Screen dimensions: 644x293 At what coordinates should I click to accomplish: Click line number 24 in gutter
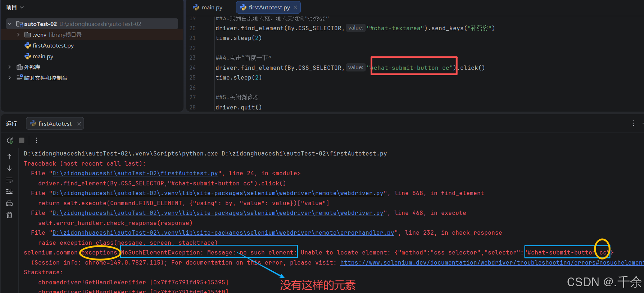point(192,68)
